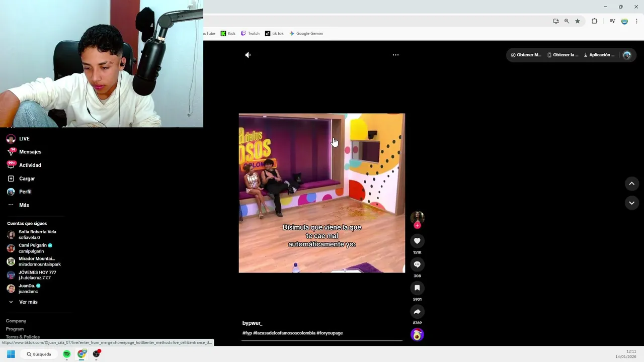The width and height of the screenshot is (644, 362).
Task: Click the zoom magnifier icon in address bar
Action: (567, 21)
